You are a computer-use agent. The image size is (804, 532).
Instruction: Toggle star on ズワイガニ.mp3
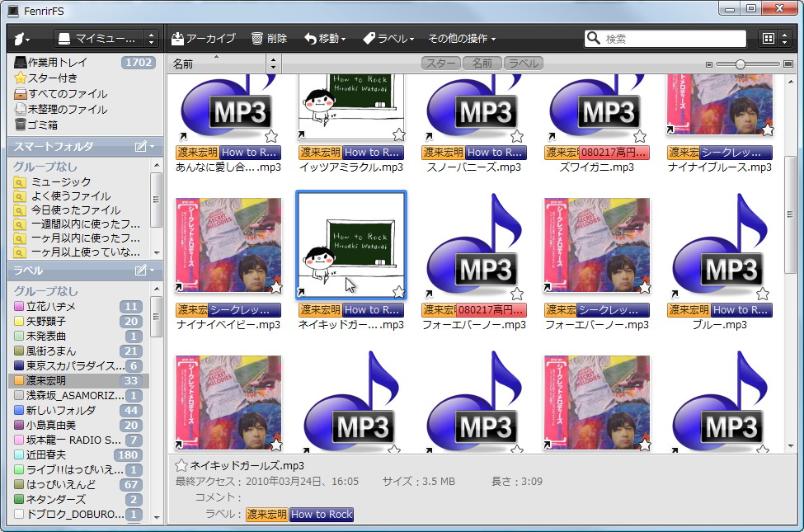point(639,136)
